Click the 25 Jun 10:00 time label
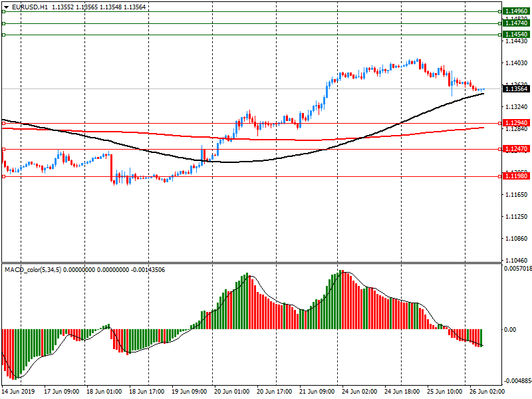 [444, 391]
